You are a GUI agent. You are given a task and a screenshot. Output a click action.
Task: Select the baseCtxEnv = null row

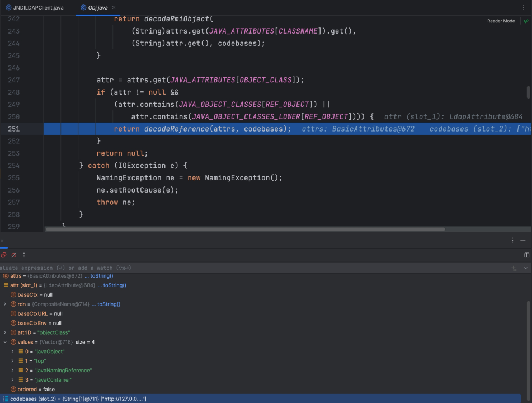pos(260,323)
